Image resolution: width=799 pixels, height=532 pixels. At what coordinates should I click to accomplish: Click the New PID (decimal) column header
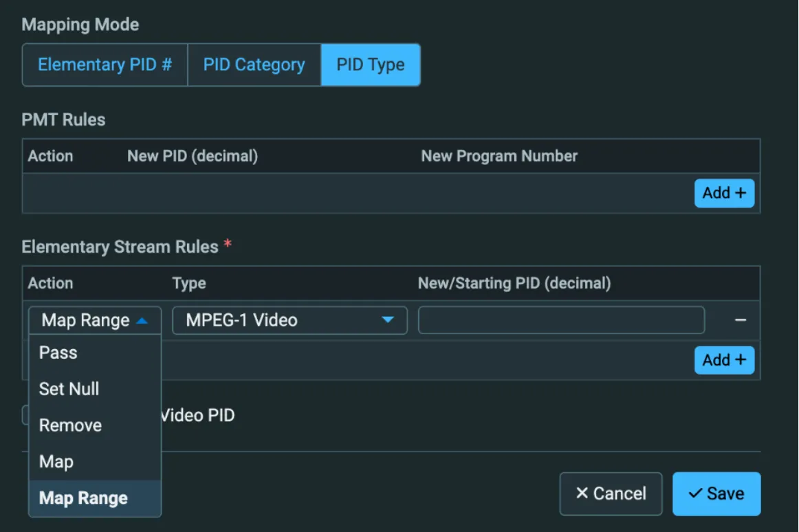(193, 156)
